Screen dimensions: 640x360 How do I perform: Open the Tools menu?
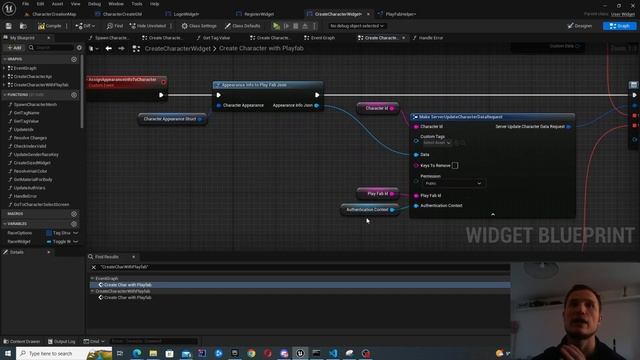137,4
